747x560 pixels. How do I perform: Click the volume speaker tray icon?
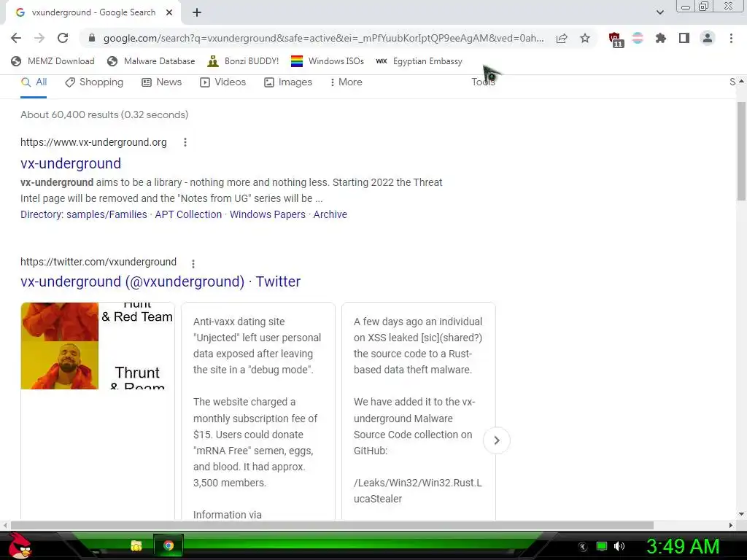(619, 546)
